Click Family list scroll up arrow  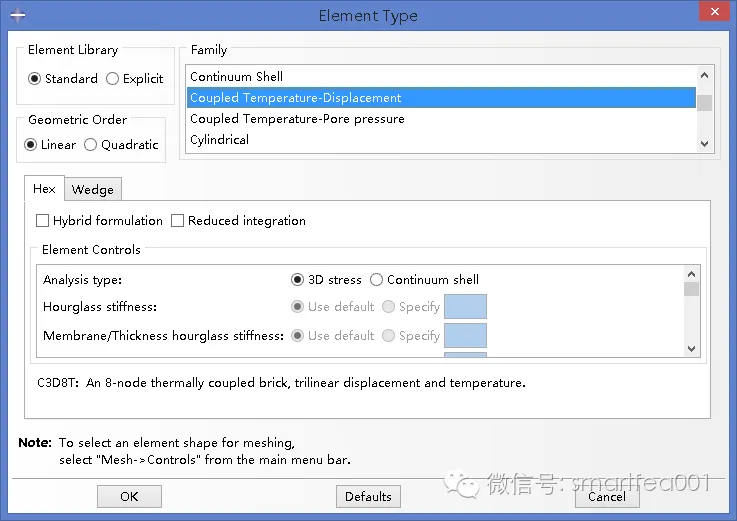click(704, 75)
